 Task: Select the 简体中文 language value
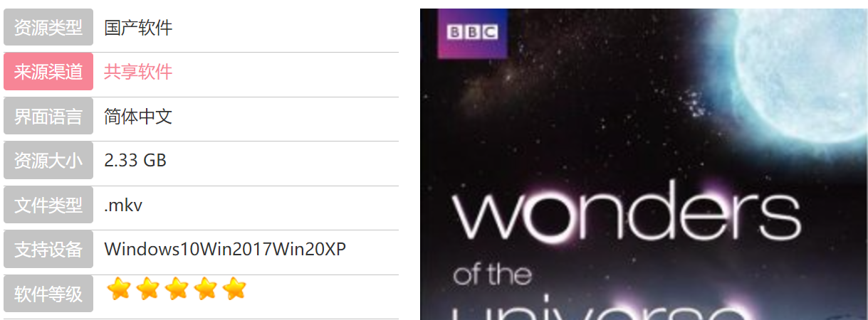[x=138, y=116]
